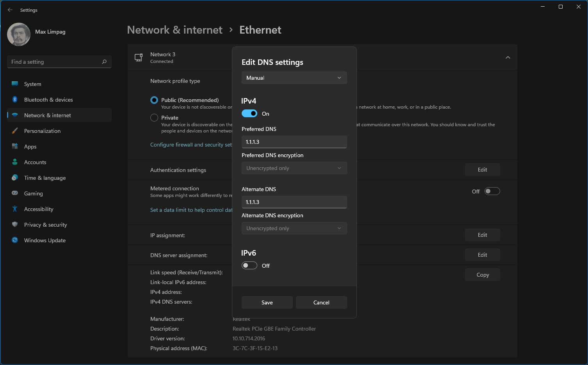
Task: Click the Bluetooth icon in sidebar
Action: [x=15, y=99]
